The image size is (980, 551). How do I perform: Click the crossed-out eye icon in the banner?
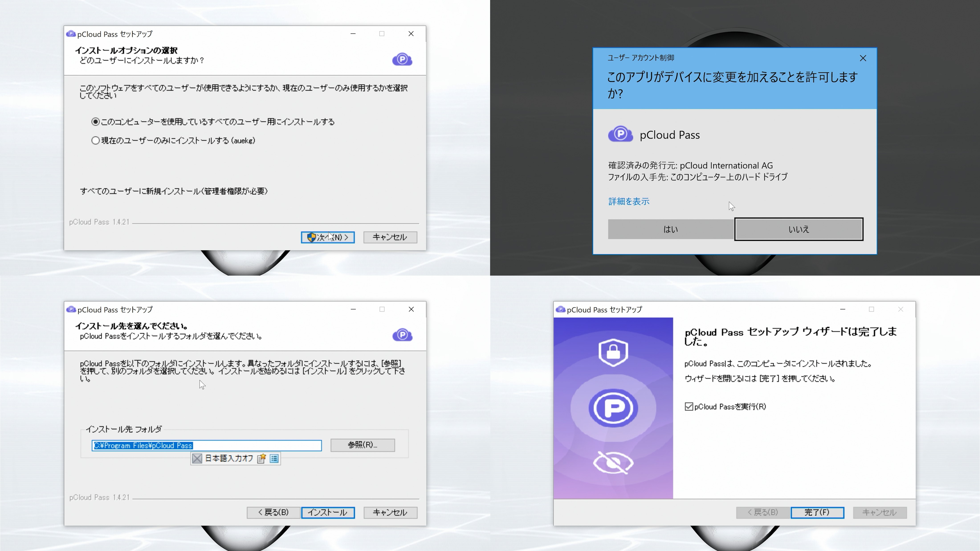pos(613,463)
